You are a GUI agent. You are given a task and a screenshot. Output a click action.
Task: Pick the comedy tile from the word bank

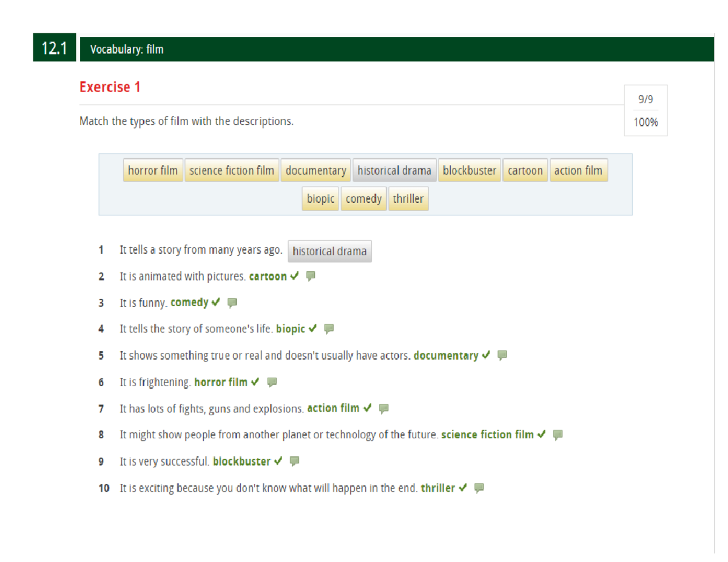363,198
